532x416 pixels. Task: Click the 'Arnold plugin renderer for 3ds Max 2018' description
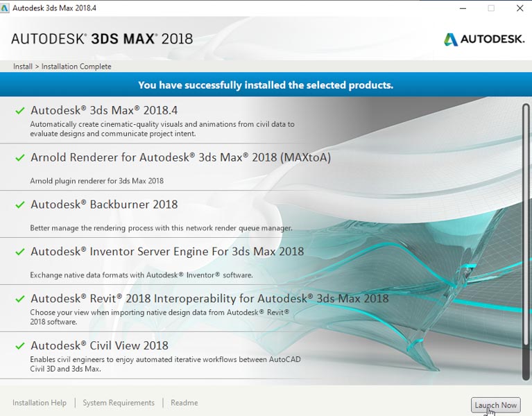point(96,181)
